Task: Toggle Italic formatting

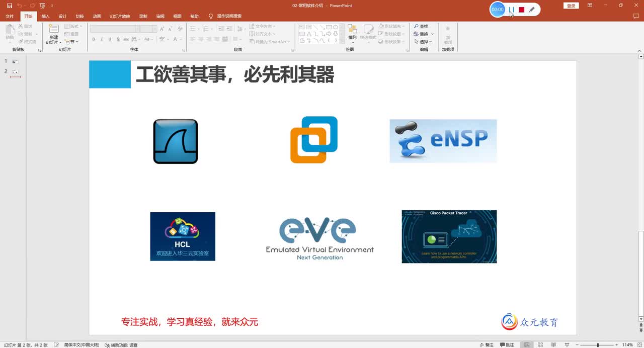Action: pos(101,39)
